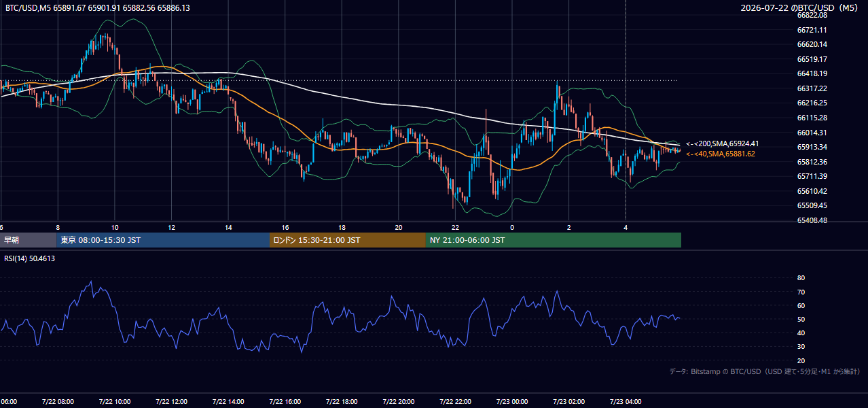
Task: Click hour label 0 under price chart
Action: pyautogui.click(x=512, y=228)
